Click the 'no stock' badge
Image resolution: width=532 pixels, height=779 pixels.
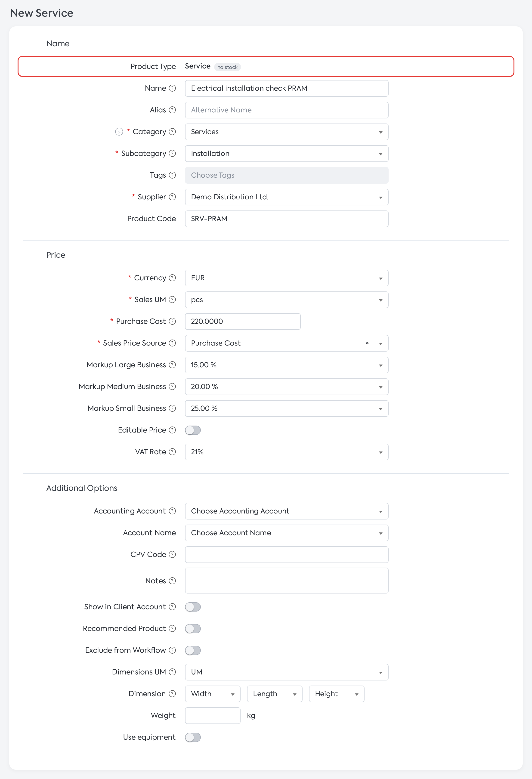[x=227, y=67]
